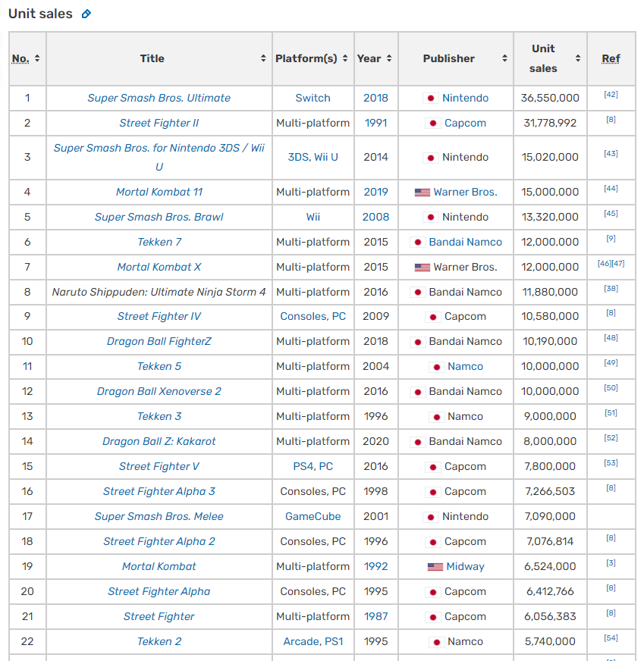644x661 pixels.
Task: Open Dragon Ball Z: Kakarot link
Action: (159, 441)
